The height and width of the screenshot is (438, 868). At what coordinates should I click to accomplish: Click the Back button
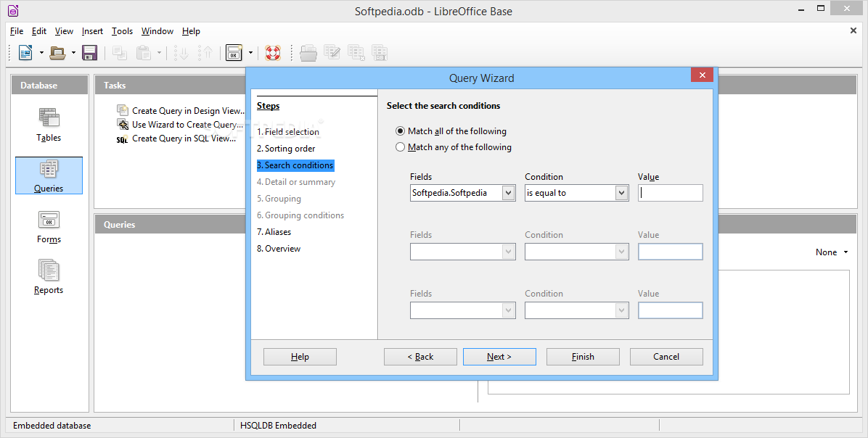[x=421, y=357]
